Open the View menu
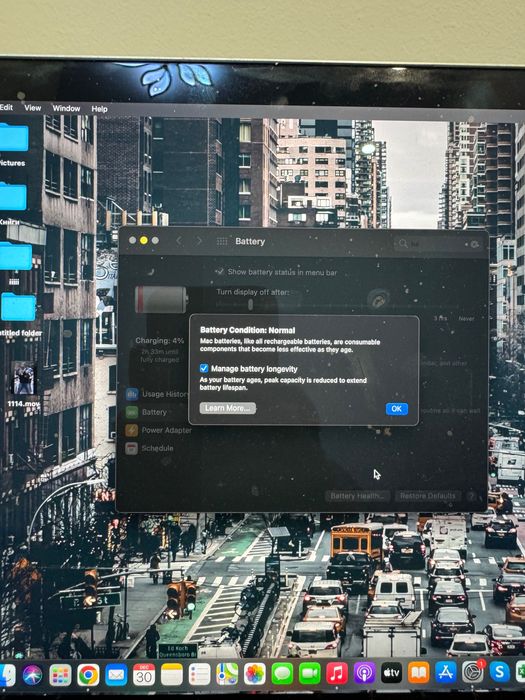 33,108
